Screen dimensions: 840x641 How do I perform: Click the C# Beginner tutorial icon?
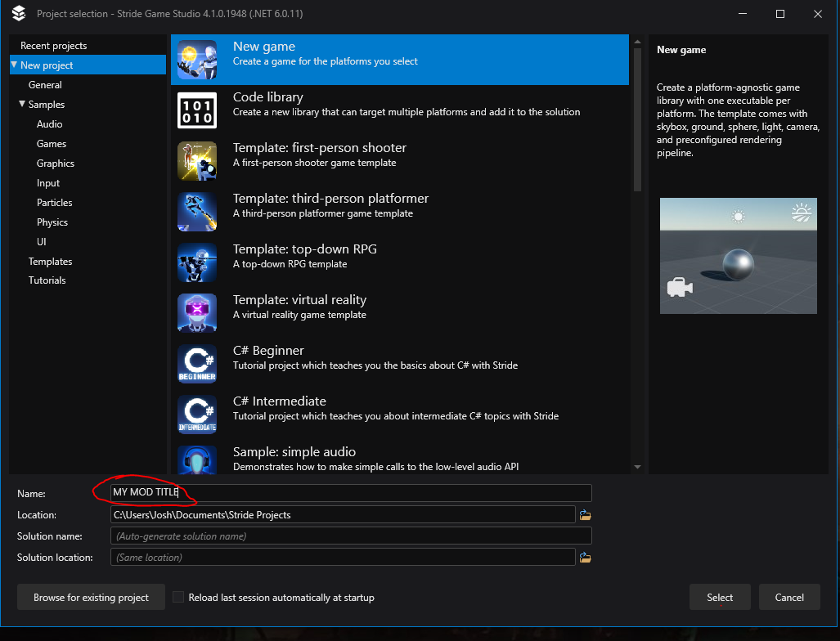click(x=197, y=364)
